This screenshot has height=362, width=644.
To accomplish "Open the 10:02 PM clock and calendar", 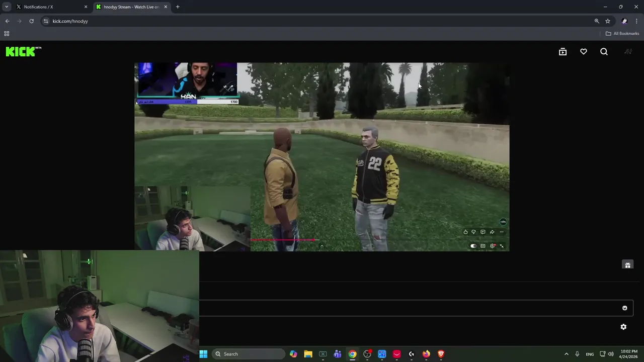I will pos(628,354).
